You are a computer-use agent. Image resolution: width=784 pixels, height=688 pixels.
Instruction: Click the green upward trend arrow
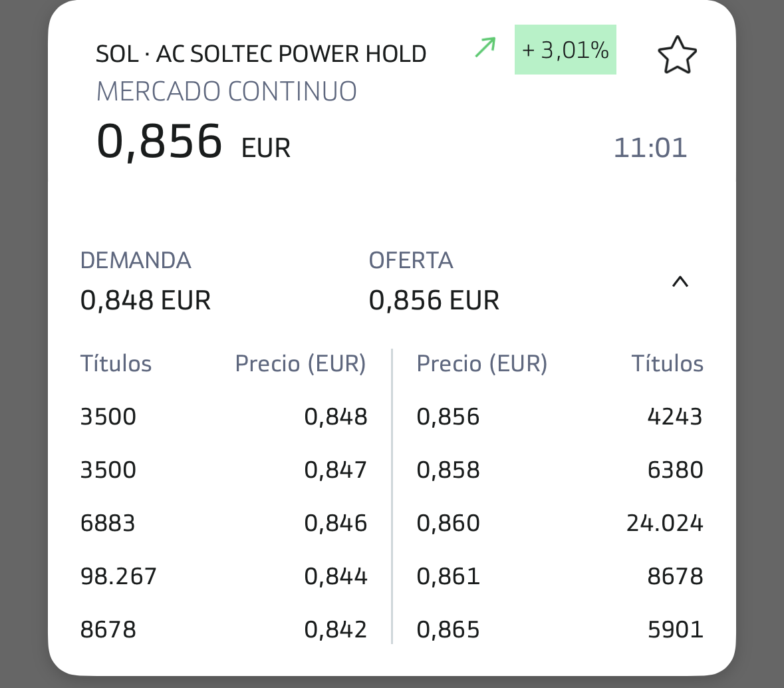[485, 48]
